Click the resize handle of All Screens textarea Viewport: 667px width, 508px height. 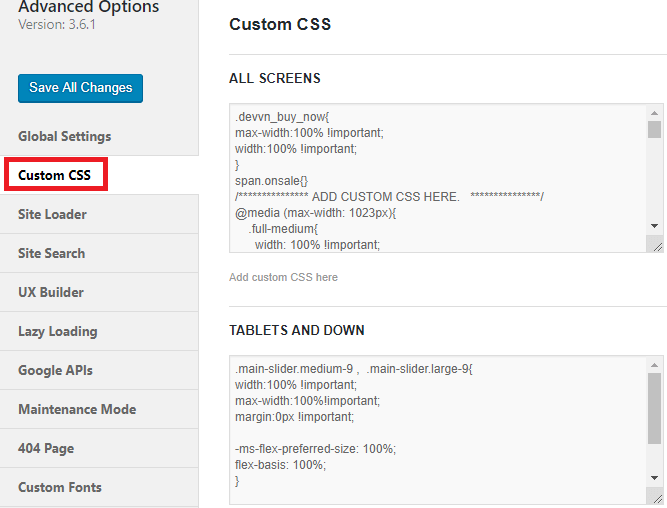[x=657, y=246]
